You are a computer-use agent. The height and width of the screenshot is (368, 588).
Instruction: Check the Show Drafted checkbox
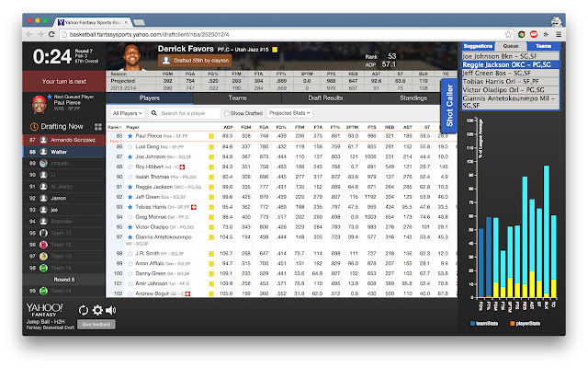[x=227, y=113]
